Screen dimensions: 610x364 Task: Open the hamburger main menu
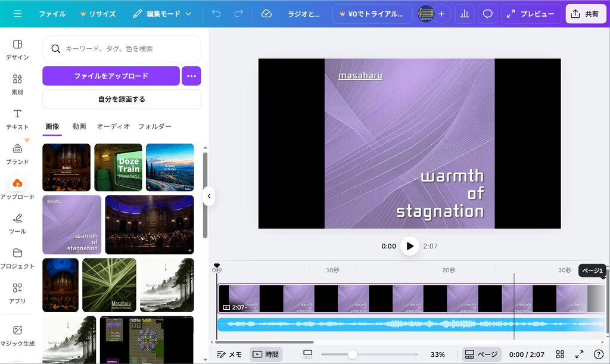point(17,14)
